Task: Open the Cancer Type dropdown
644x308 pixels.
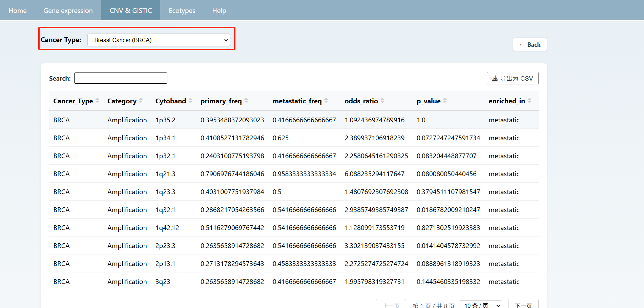Action: (159, 40)
